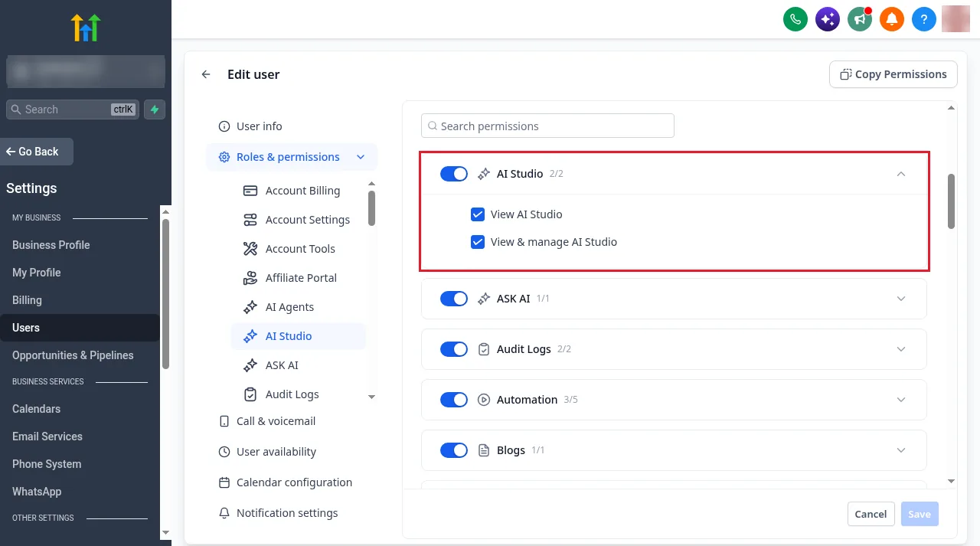
Task: Click the calendar icon beside Calendar configuration
Action: 224,482
